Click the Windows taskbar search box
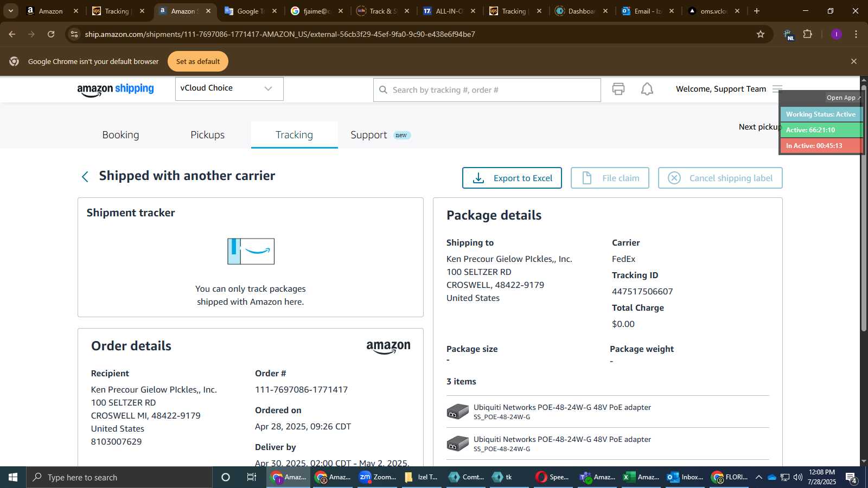The height and width of the screenshot is (488, 868). pos(119,477)
